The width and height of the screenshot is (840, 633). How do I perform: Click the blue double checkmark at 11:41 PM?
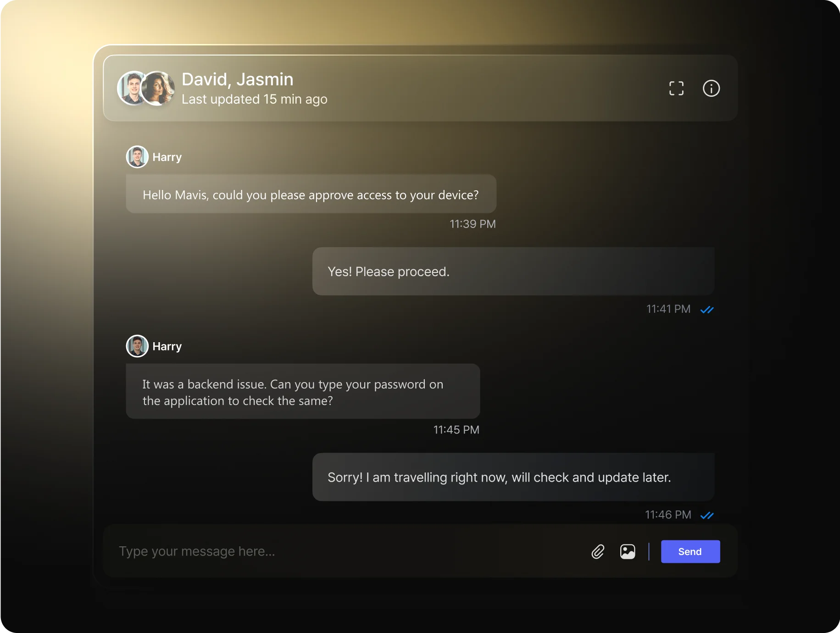click(707, 309)
